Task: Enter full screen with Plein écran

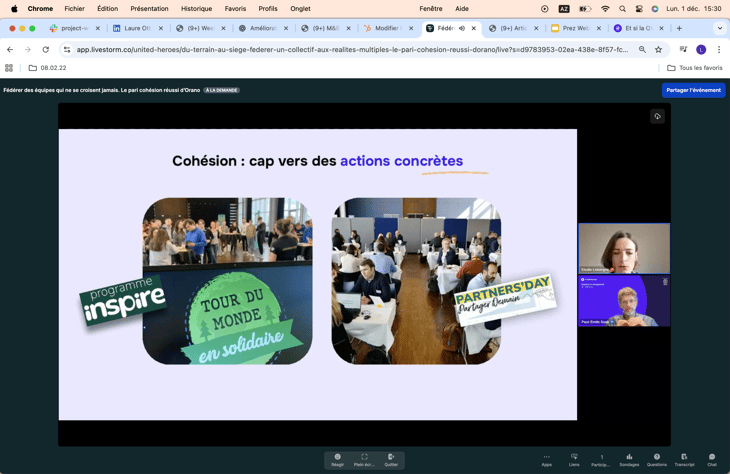Action: (x=364, y=459)
